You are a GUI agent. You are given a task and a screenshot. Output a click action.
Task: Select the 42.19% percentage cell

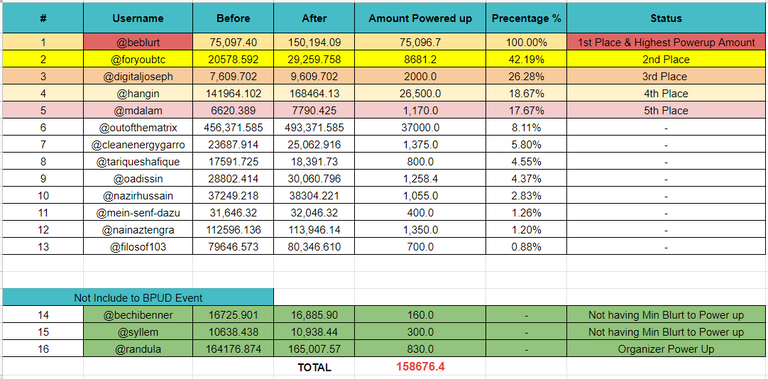[527, 60]
